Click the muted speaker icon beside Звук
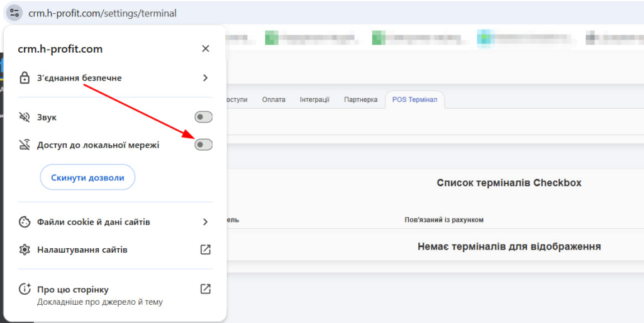644x323 pixels. (25, 117)
